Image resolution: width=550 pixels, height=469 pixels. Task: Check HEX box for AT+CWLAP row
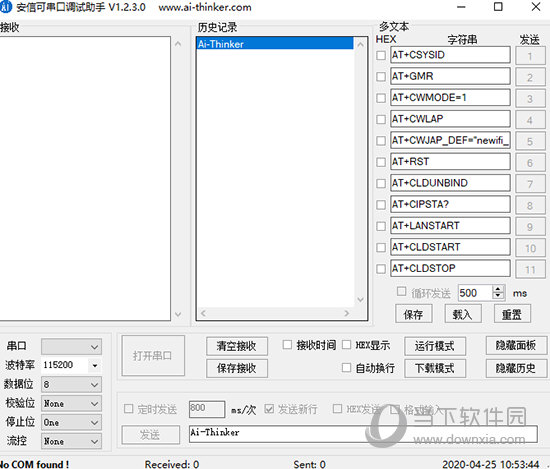point(381,119)
